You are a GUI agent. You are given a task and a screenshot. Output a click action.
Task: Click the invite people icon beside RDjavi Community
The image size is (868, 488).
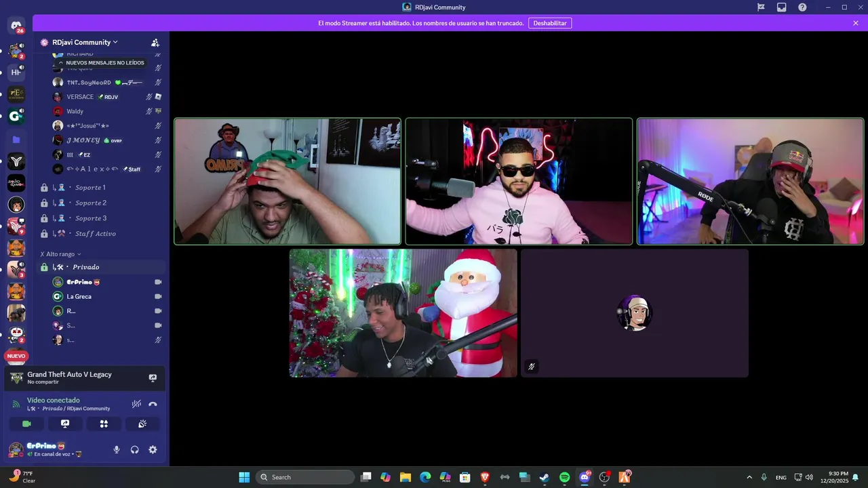click(x=155, y=42)
